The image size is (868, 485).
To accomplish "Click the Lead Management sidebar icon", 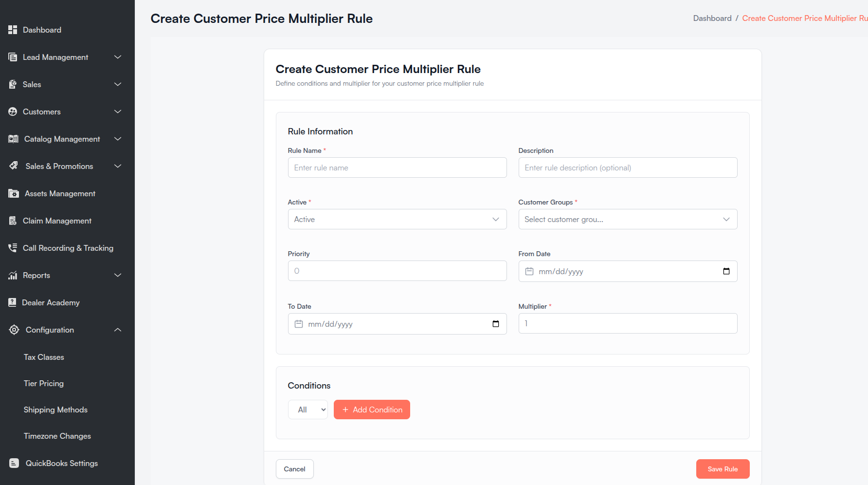I will [x=13, y=57].
